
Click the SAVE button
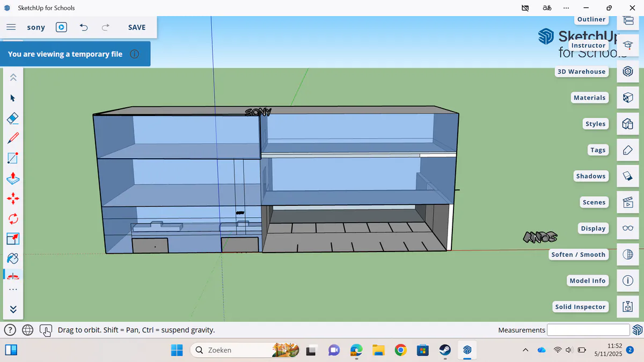click(x=137, y=27)
